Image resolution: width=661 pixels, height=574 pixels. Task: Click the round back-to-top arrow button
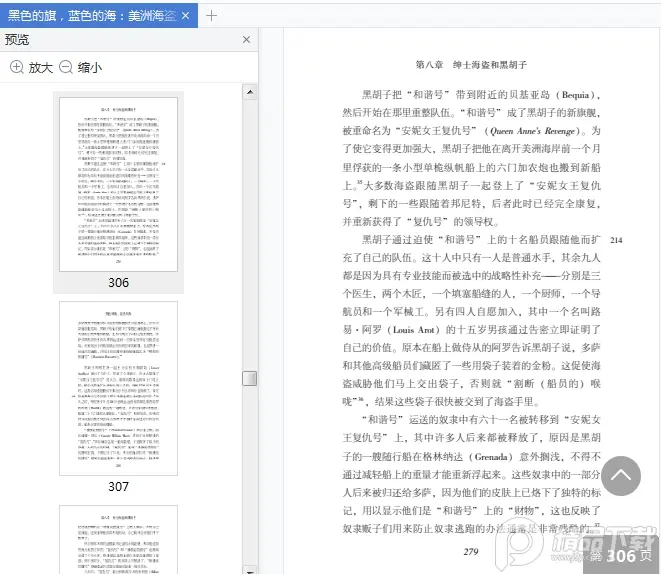(x=621, y=476)
